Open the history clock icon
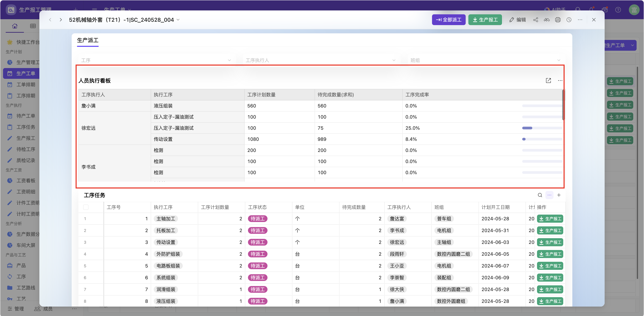 [x=569, y=20]
